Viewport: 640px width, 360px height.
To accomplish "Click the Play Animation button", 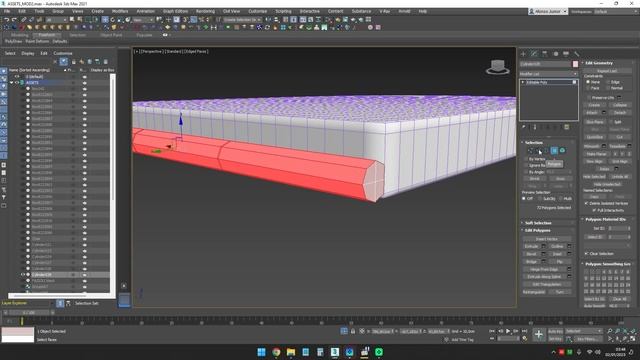I will point(508,331).
